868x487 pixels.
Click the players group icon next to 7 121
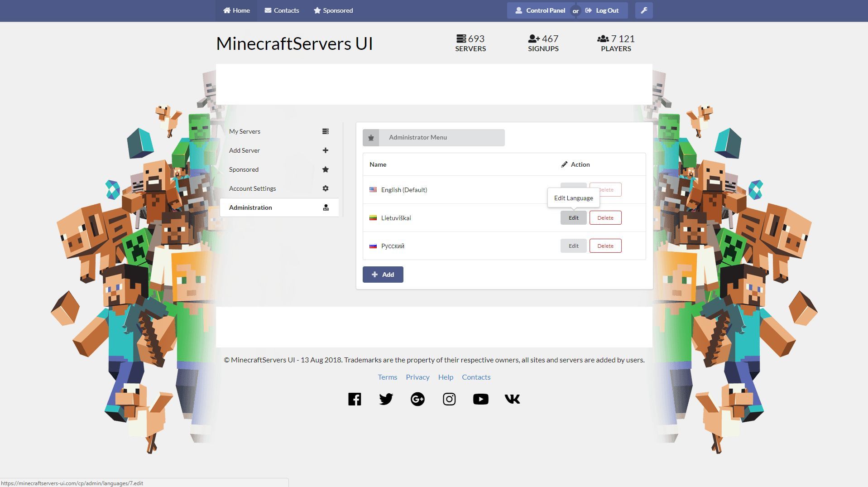tap(603, 39)
